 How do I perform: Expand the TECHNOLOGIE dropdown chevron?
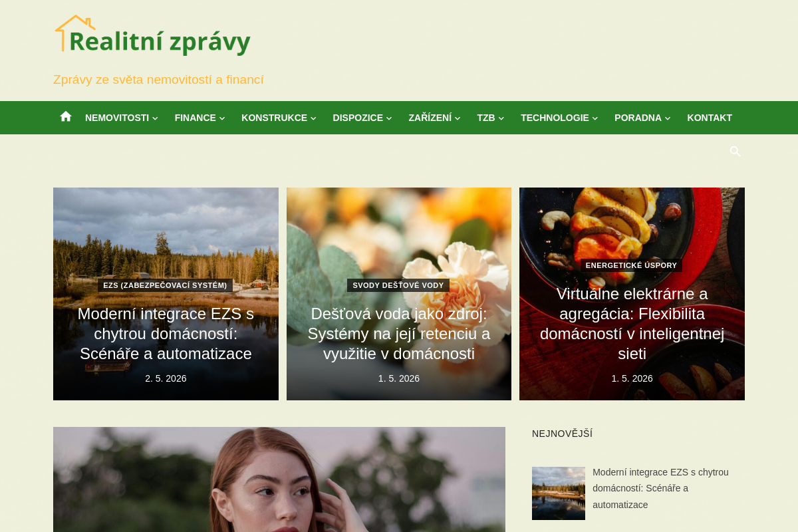point(595,118)
